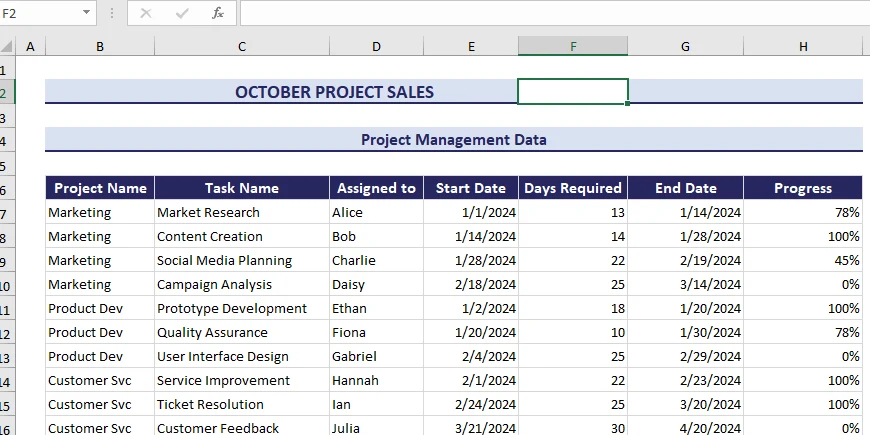Click the OCTOBER PROJECT SALES title cell

point(335,92)
